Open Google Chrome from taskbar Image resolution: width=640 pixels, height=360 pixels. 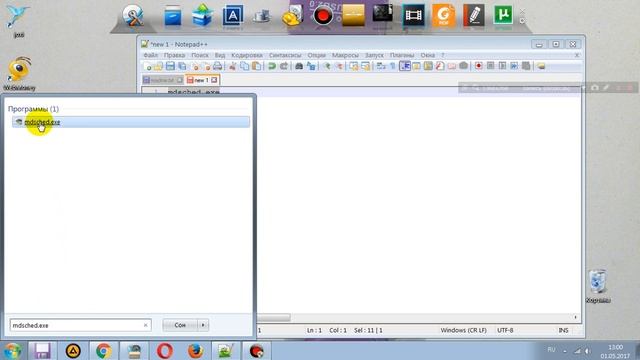(x=104, y=351)
